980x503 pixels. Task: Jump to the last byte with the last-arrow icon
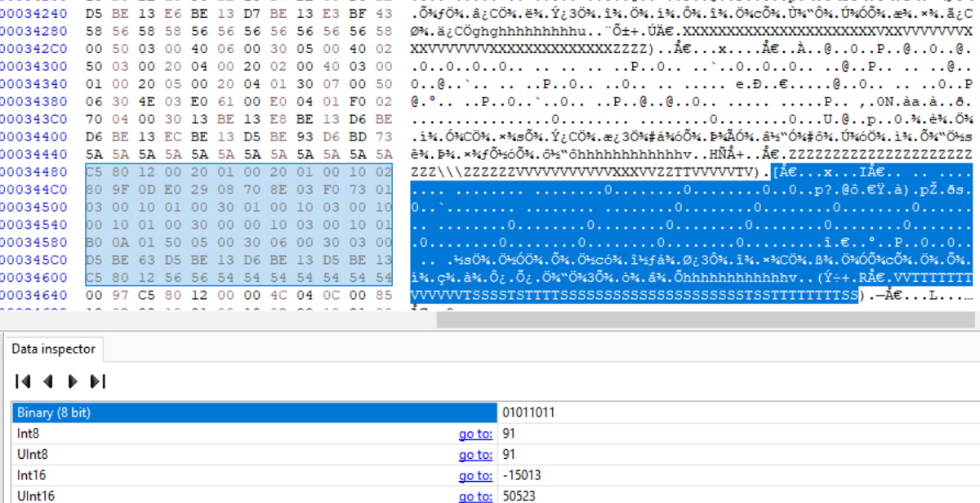98,381
